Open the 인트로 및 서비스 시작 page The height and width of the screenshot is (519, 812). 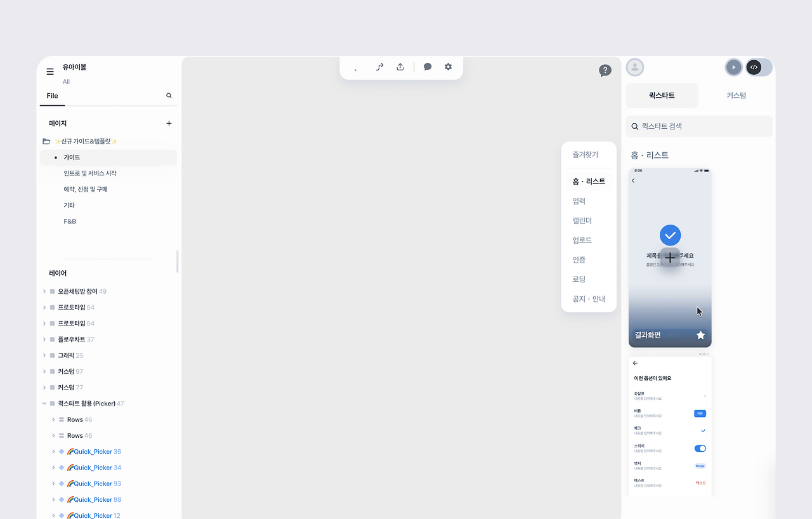(x=90, y=173)
